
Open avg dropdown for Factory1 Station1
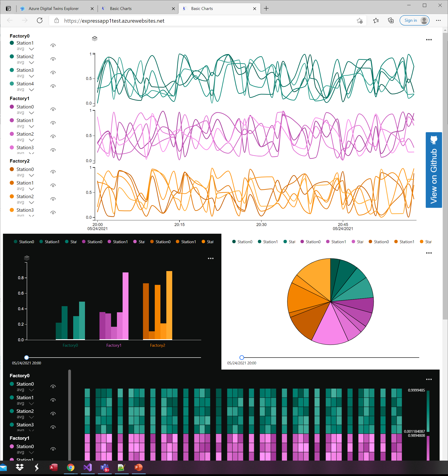(x=31, y=126)
